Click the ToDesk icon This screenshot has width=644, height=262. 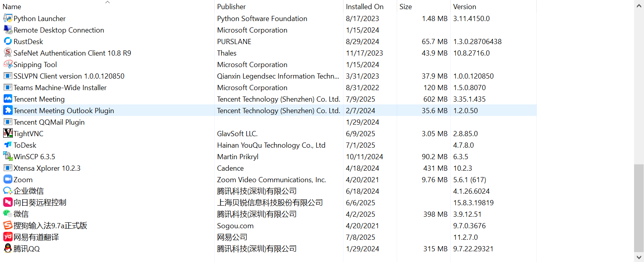click(x=8, y=145)
